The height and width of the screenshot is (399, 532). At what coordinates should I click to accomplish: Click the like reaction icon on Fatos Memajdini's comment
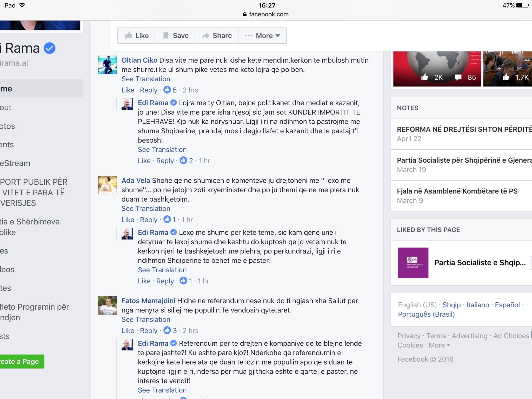click(x=167, y=330)
